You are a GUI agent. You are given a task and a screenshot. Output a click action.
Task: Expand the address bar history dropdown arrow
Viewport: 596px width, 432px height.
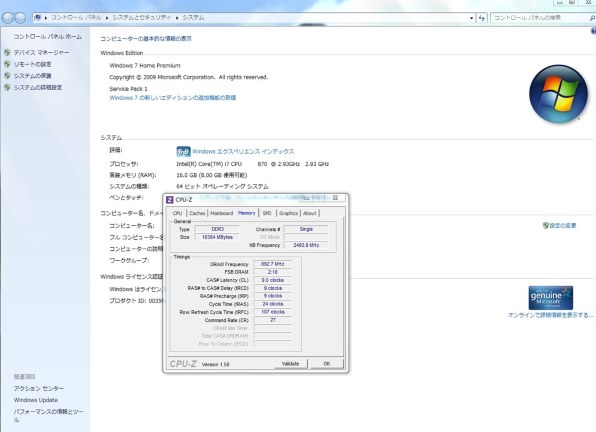471,18
